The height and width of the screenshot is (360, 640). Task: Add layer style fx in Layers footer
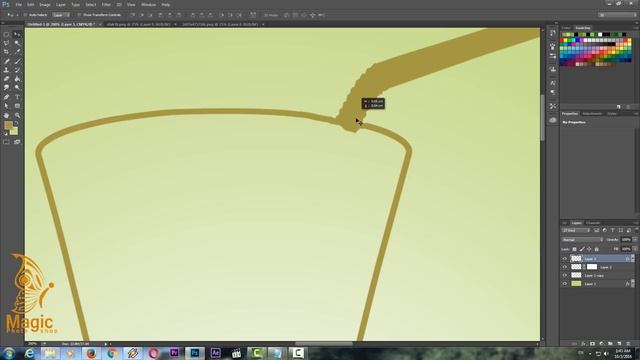(583, 344)
